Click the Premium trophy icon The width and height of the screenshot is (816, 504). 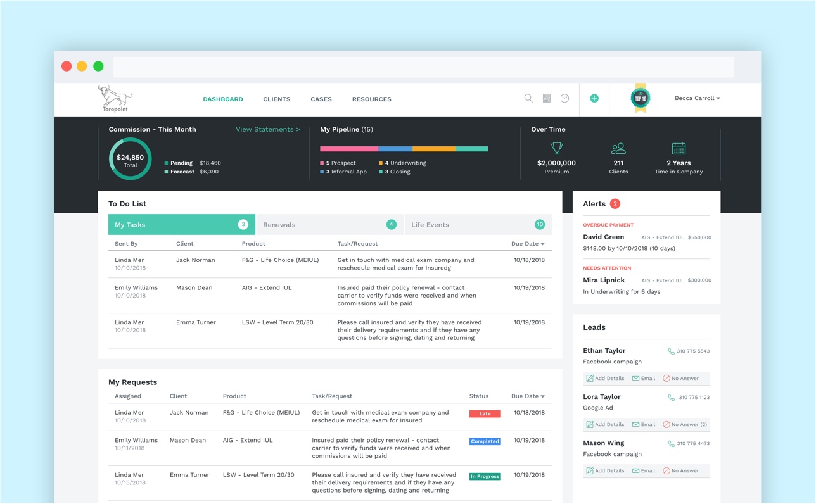(557, 149)
